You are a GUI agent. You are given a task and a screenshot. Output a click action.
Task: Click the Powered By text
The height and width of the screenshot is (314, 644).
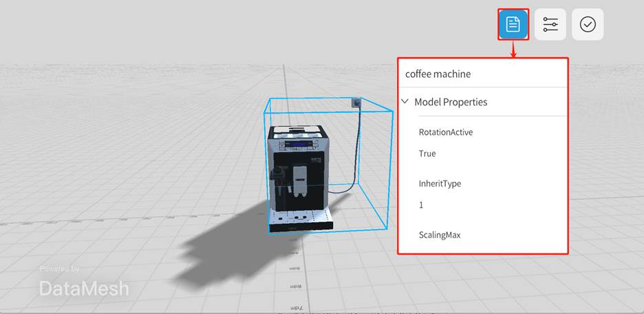click(59, 269)
